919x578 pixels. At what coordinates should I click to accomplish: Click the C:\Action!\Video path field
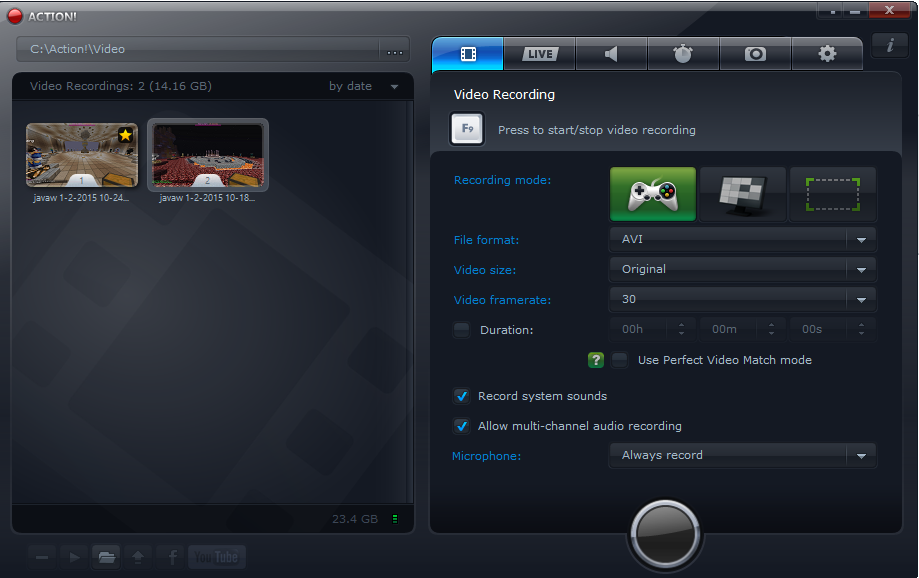pyautogui.click(x=198, y=50)
